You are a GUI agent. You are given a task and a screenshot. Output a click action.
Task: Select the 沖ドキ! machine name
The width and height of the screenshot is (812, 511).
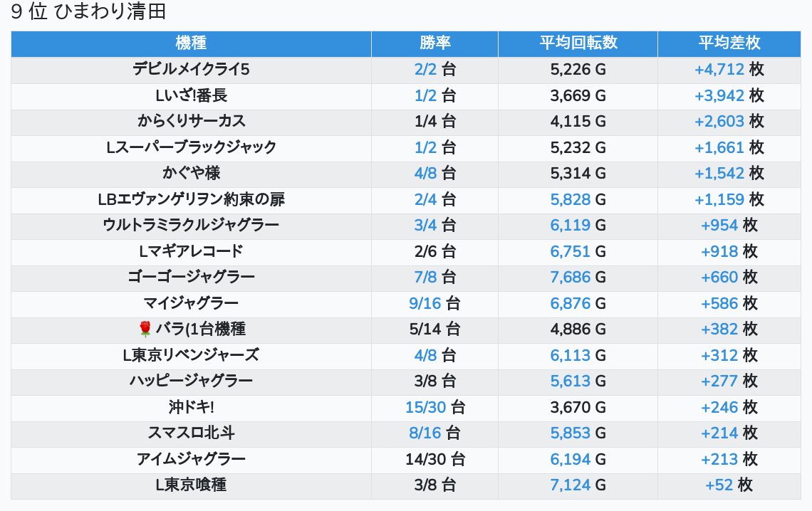(191, 407)
